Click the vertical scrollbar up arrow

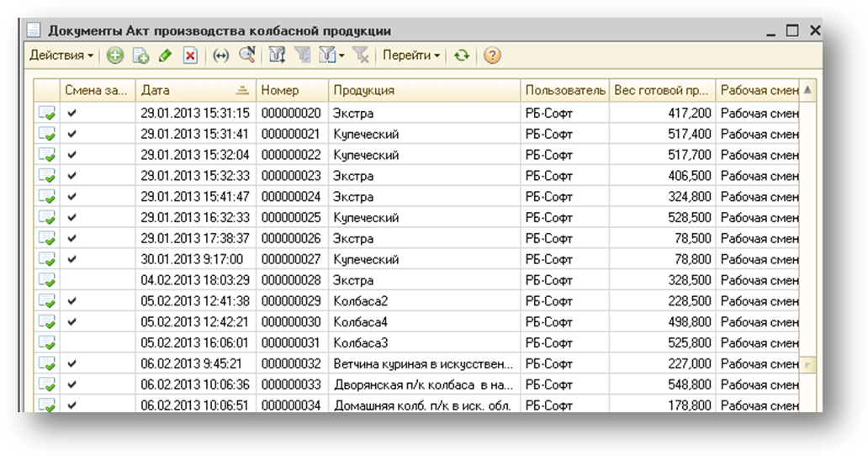pos(807,90)
